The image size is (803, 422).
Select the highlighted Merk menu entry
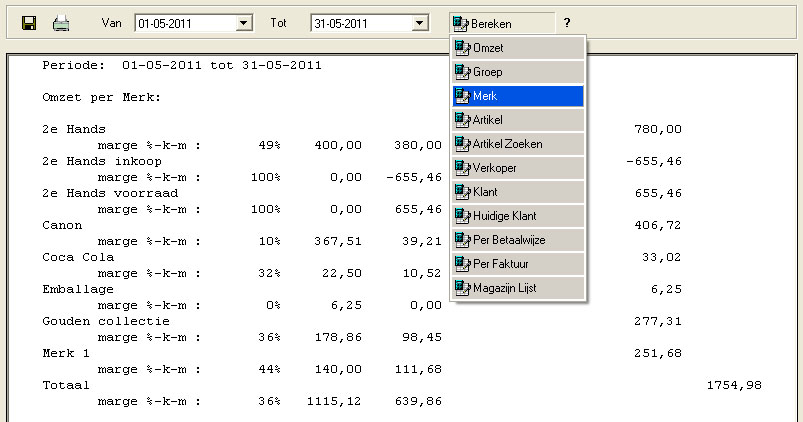pos(517,96)
